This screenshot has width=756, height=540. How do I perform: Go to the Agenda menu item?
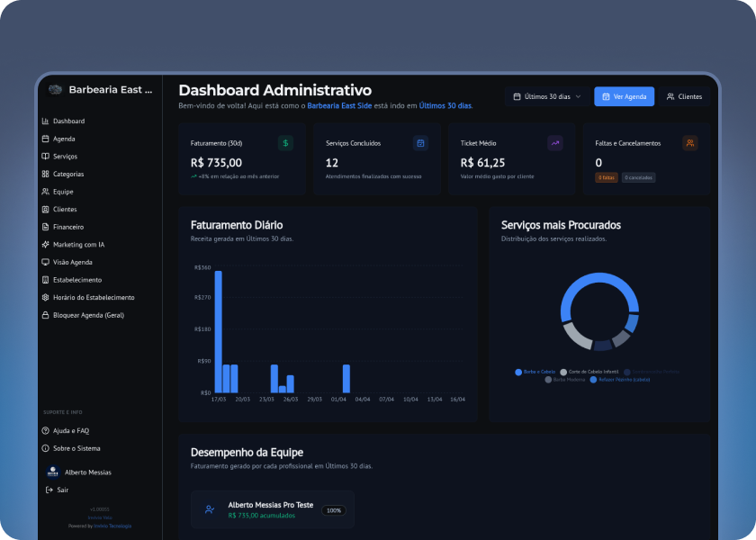[x=64, y=139]
